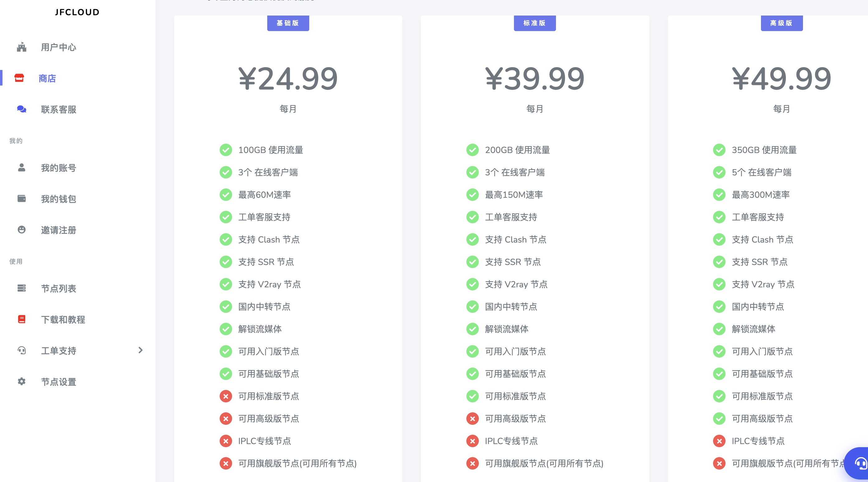
Task: Click the 基础版 plan badge
Action: pos(288,23)
